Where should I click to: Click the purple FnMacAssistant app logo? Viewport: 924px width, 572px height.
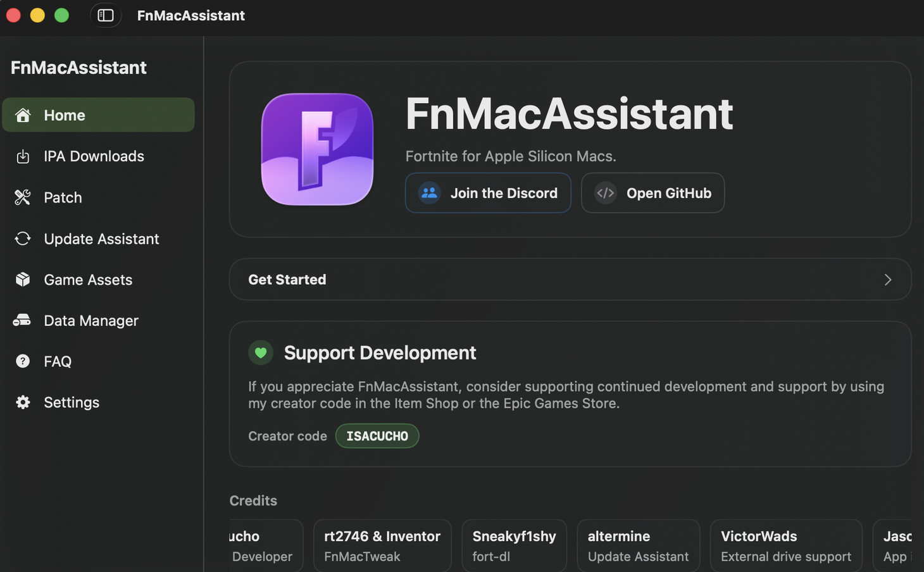(x=317, y=149)
